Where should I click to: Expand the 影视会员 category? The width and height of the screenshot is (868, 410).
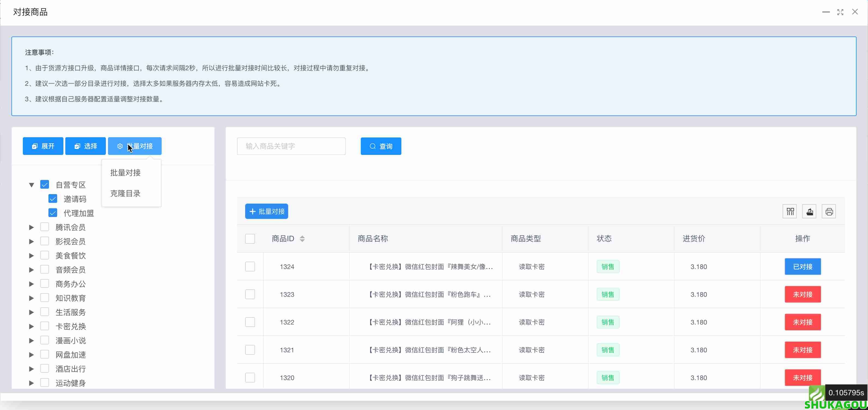point(31,241)
